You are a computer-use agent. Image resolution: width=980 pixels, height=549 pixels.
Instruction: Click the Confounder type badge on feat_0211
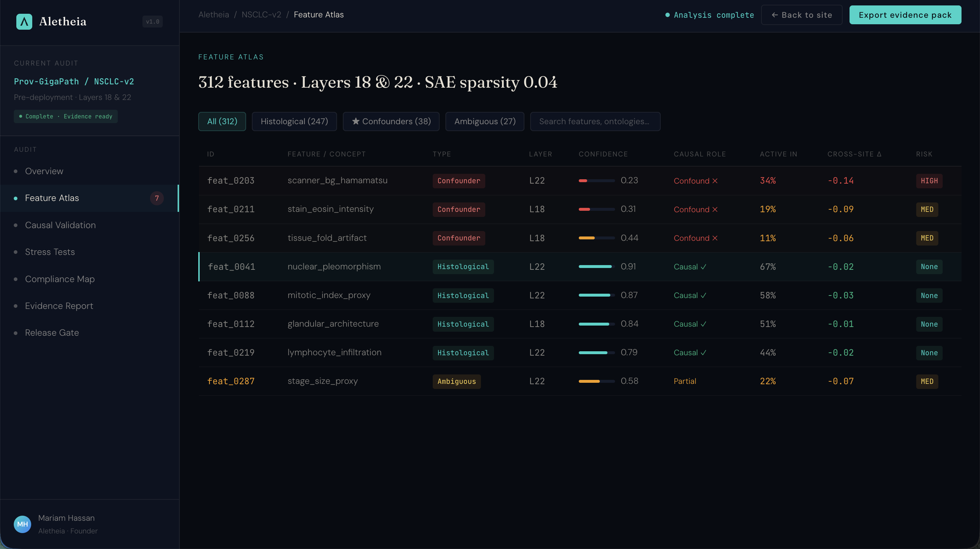[x=458, y=209]
